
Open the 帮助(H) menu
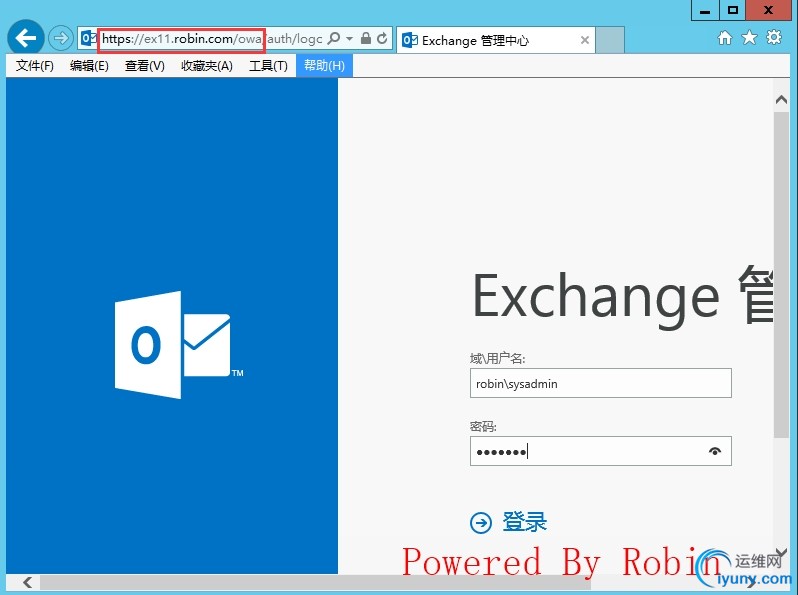pos(324,66)
